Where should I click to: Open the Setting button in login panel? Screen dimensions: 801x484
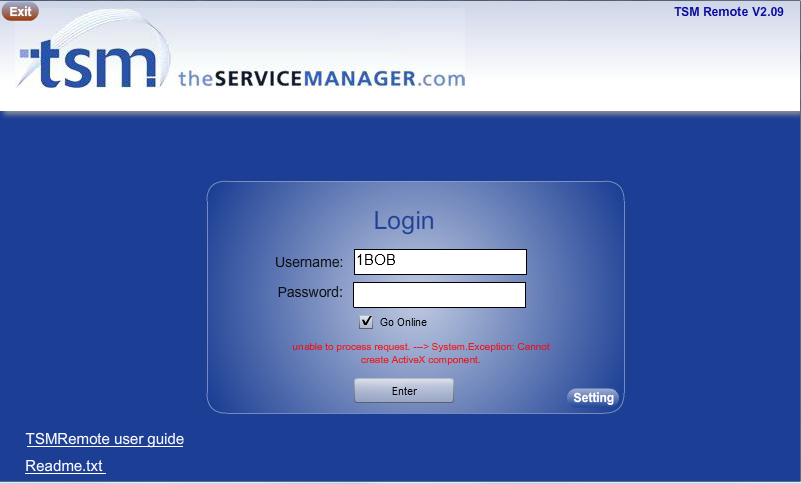pyautogui.click(x=593, y=398)
